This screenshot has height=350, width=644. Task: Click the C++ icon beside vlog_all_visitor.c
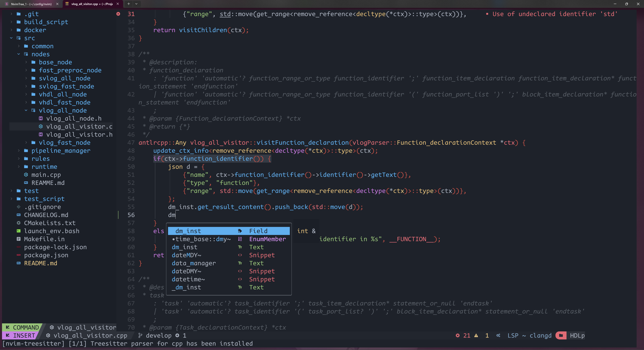41,127
